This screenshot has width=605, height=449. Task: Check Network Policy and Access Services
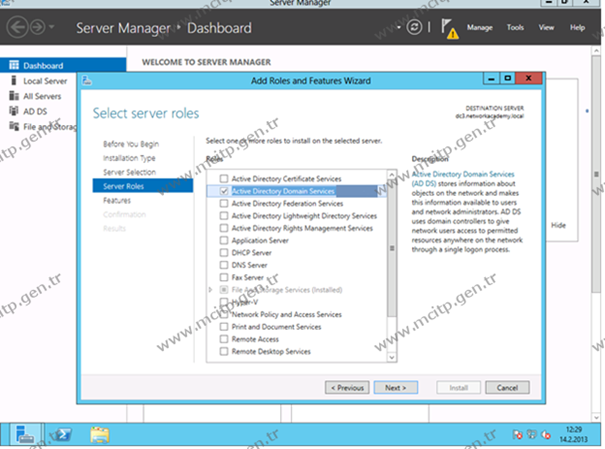[x=224, y=314]
